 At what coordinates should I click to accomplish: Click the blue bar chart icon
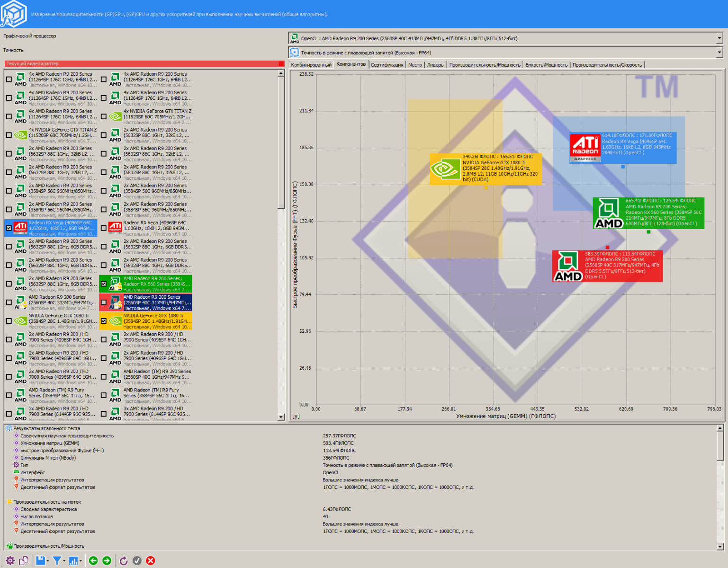73,561
